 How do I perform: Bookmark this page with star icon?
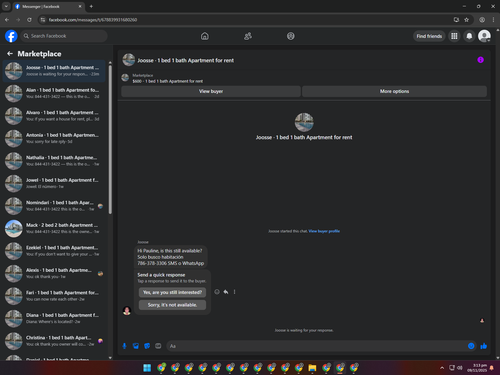(x=466, y=20)
